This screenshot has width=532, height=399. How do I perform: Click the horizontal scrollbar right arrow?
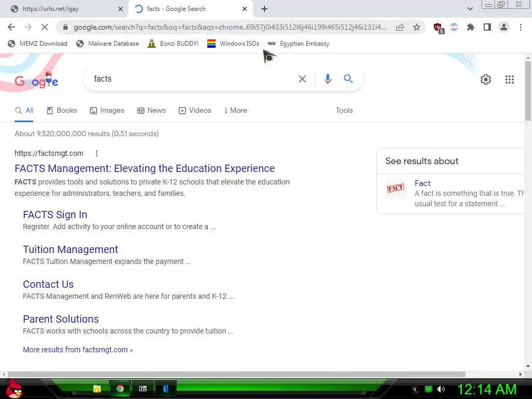pos(521,374)
